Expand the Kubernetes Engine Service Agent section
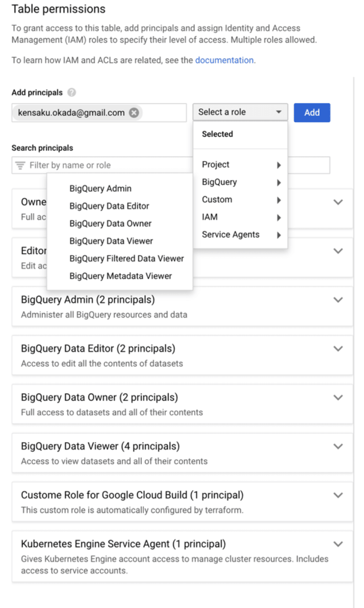Screen dimensions: 364x608 pyautogui.click(x=338, y=544)
